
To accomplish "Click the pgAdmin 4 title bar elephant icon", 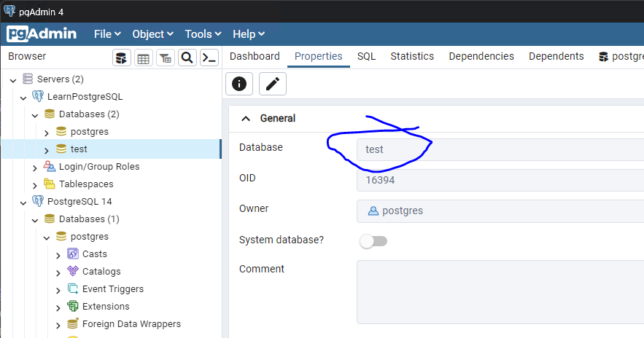I will pyautogui.click(x=9, y=11).
